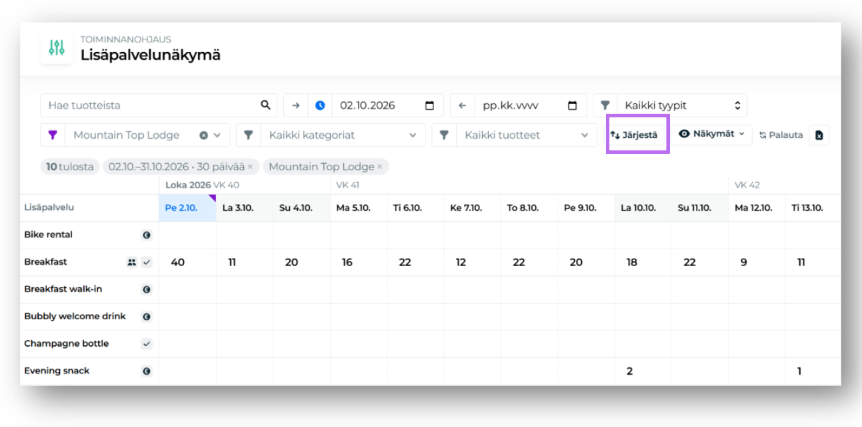Open Kaikki tuotteet dropdown
862x427 pixels.
tap(527, 135)
